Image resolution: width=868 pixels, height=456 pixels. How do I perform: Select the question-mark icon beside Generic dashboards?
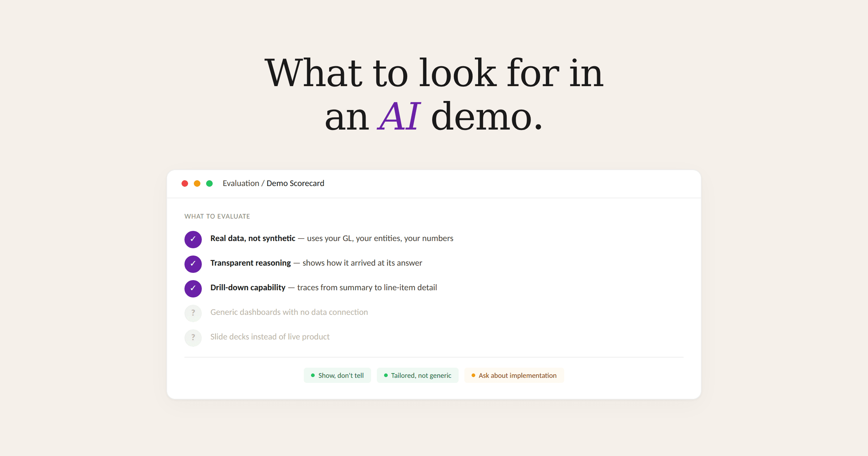(x=193, y=313)
